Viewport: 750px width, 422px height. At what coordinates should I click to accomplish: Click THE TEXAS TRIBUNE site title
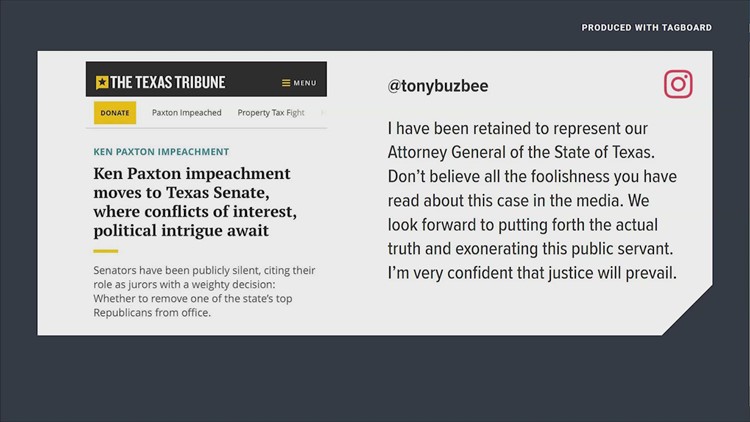point(167,82)
